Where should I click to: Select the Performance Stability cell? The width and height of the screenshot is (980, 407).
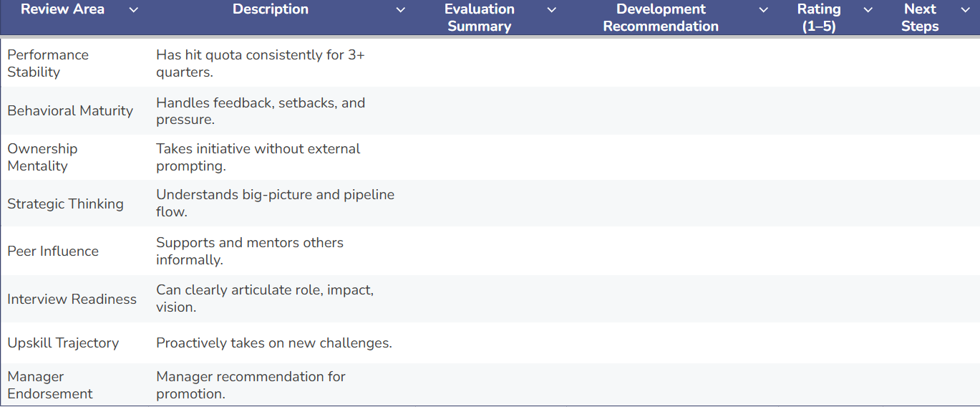pyautogui.click(x=74, y=63)
